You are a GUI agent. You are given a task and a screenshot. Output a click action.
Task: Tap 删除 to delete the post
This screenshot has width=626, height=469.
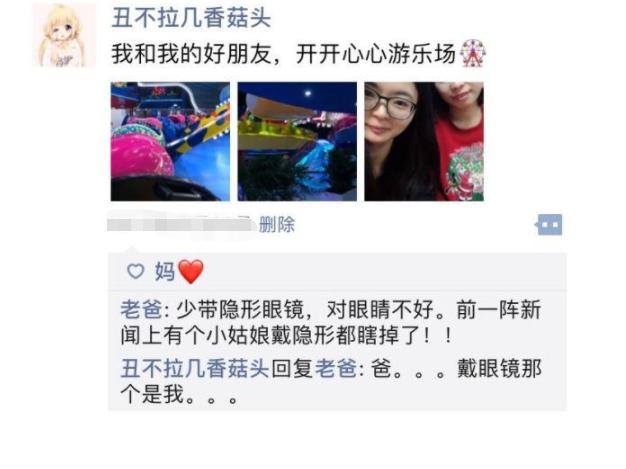277,224
